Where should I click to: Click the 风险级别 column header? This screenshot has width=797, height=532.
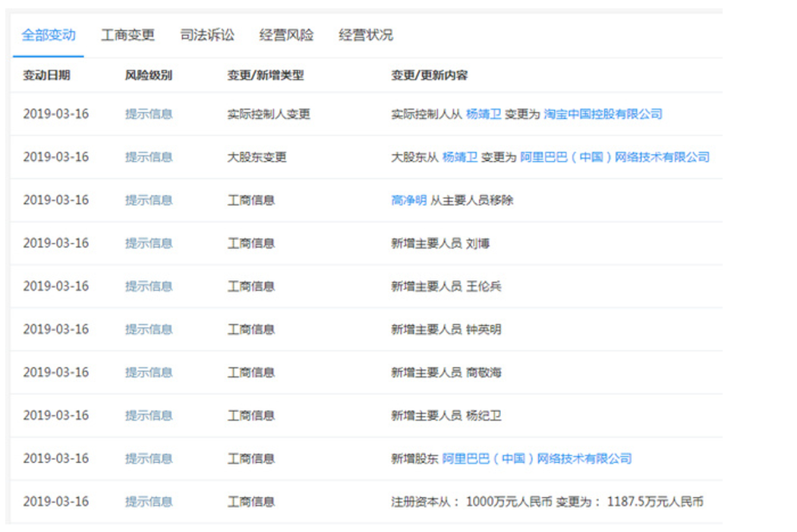[149, 75]
